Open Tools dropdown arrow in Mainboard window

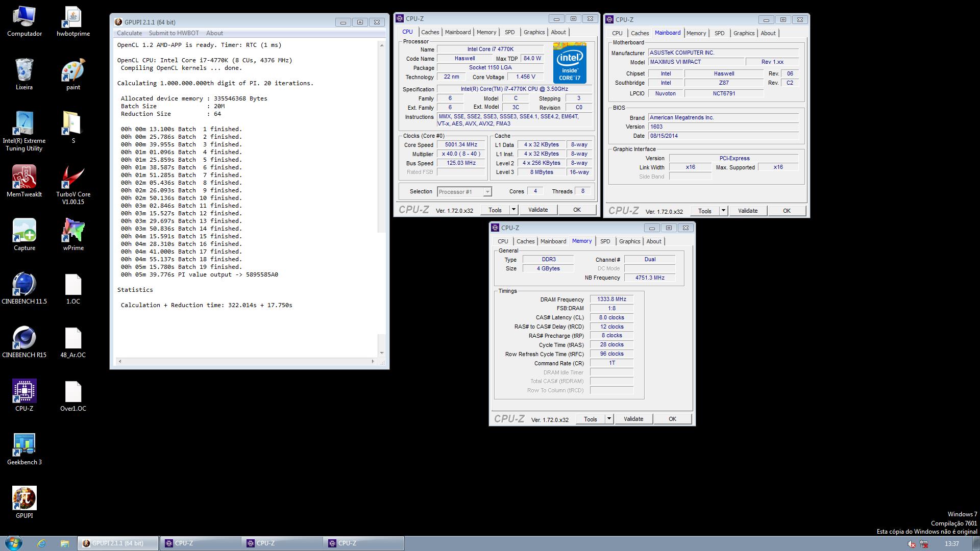coord(723,211)
